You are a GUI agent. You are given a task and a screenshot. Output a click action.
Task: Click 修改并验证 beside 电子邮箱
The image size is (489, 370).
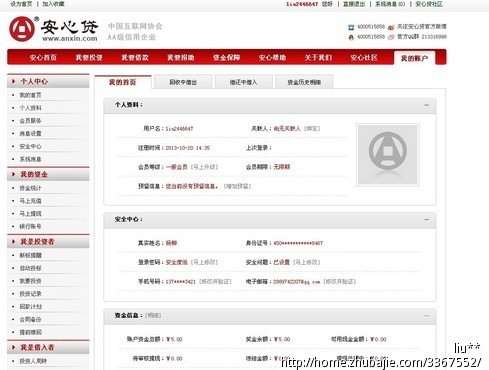[340, 282]
